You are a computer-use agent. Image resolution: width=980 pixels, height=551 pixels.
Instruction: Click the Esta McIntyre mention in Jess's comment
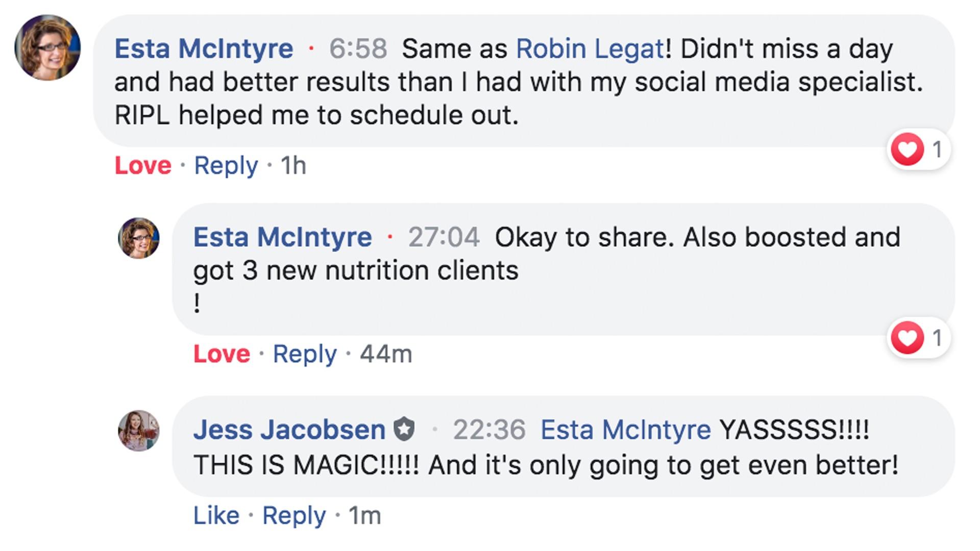[x=625, y=430]
